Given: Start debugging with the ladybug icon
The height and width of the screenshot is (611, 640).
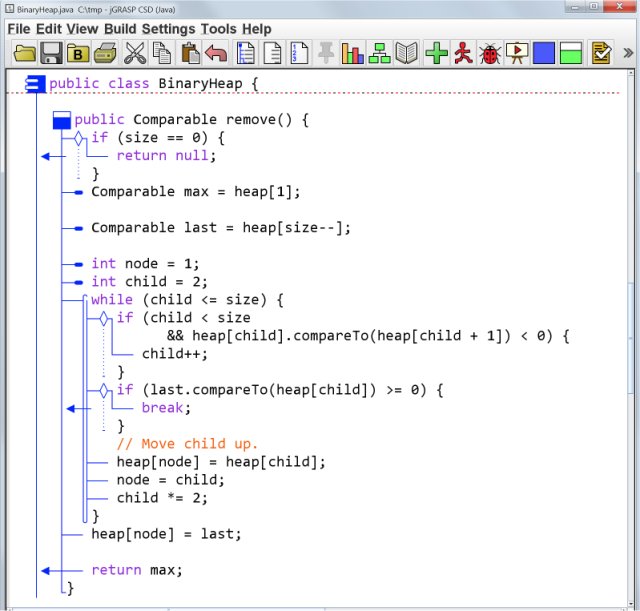Looking at the screenshot, I should pyautogui.click(x=490, y=53).
